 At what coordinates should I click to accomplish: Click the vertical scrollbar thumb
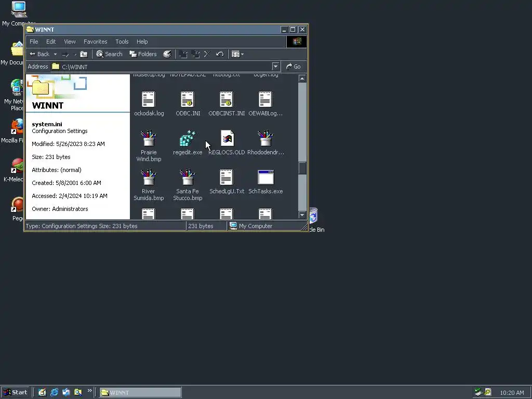click(302, 168)
